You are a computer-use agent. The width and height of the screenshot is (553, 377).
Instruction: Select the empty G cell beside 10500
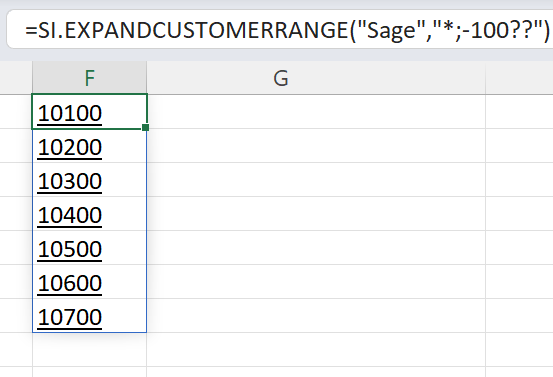pos(316,248)
